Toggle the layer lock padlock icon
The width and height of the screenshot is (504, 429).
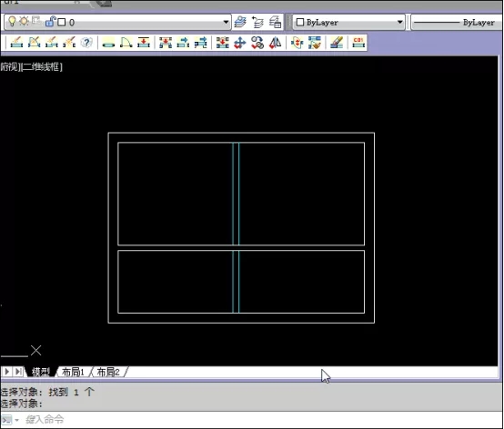tap(50, 22)
